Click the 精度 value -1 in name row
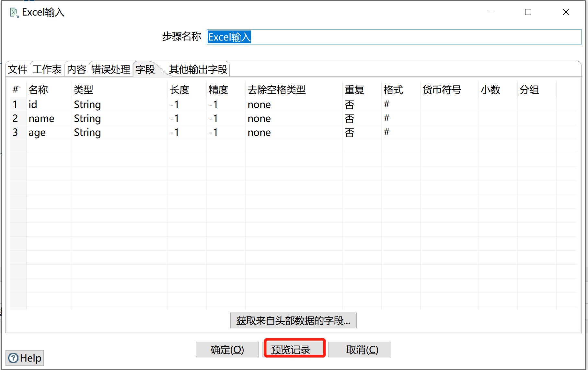The image size is (588, 370). pyautogui.click(x=226, y=118)
